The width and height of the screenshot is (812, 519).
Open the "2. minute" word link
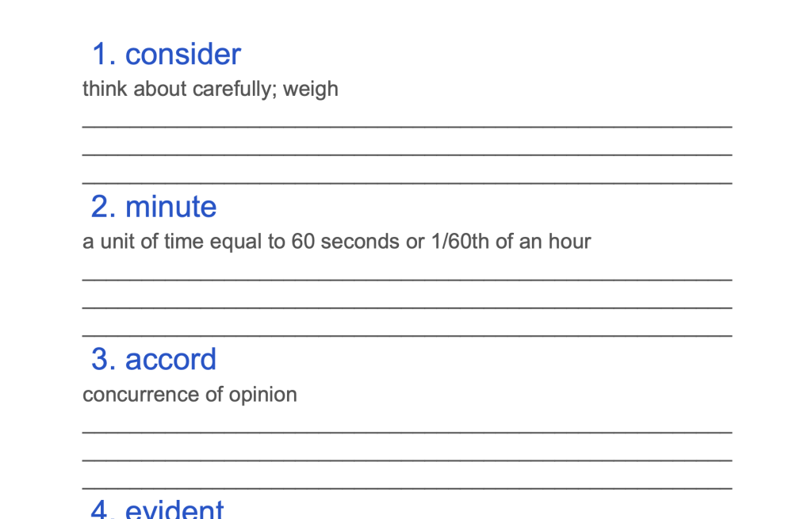click(154, 207)
